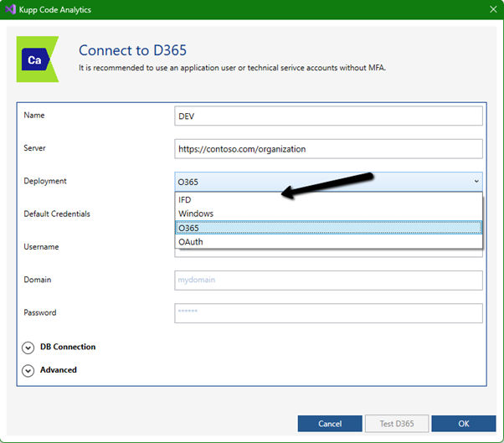504x443 pixels.
Task: Click the green Ca logo
Action: tap(37, 59)
